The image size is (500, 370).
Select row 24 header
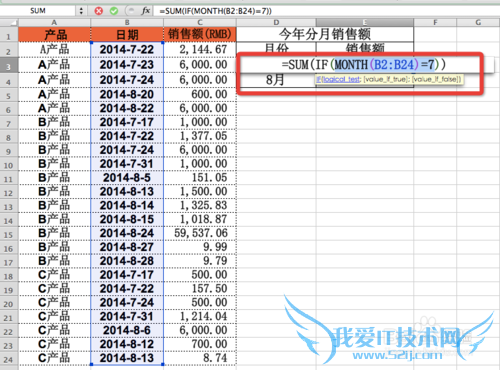[x=9, y=359]
